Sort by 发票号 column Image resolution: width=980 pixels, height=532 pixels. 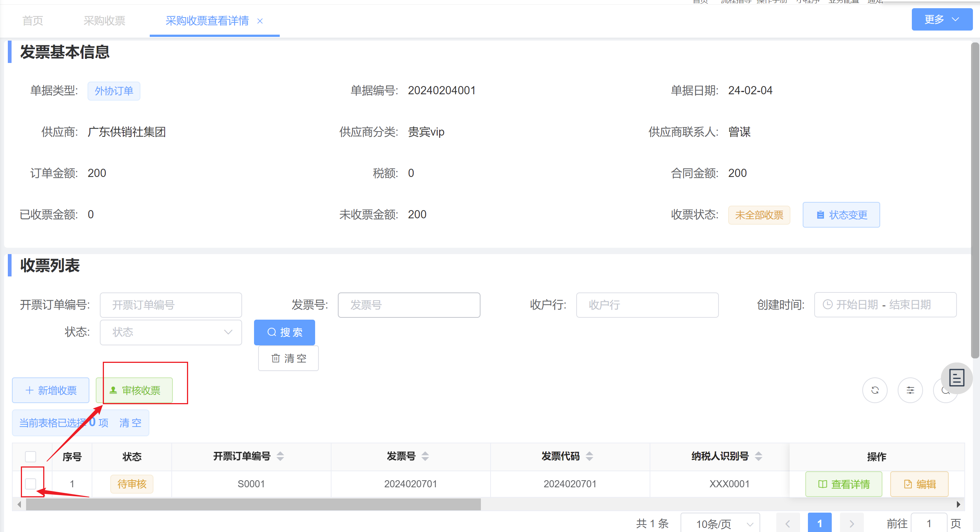[425, 456]
